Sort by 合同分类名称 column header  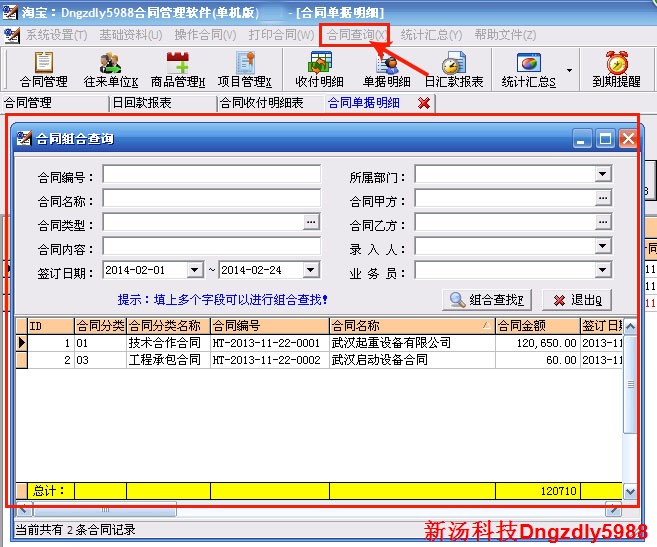coord(168,326)
